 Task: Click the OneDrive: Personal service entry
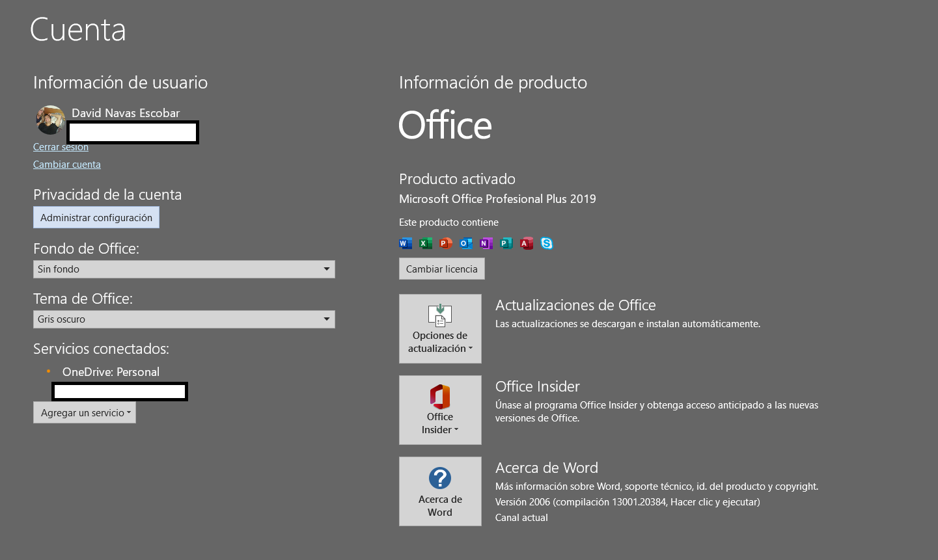pos(111,372)
